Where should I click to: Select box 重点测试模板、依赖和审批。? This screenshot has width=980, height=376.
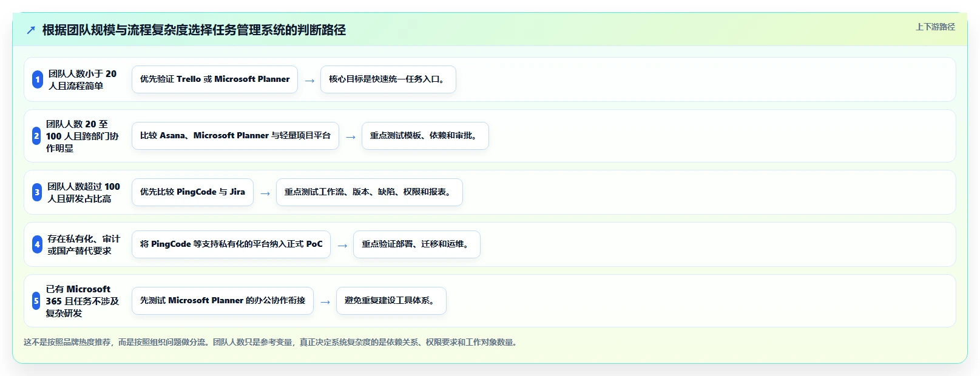pos(425,136)
